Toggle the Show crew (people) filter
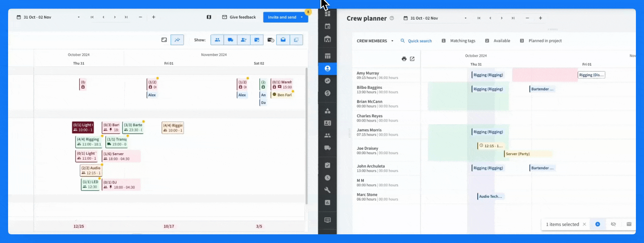This screenshot has height=243, width=644. tap(217, 40)
